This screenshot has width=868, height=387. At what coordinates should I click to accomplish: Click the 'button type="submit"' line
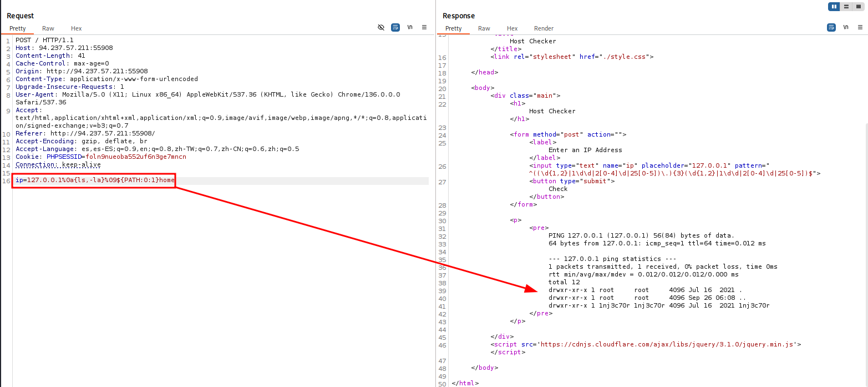click(x=572, y=181)
